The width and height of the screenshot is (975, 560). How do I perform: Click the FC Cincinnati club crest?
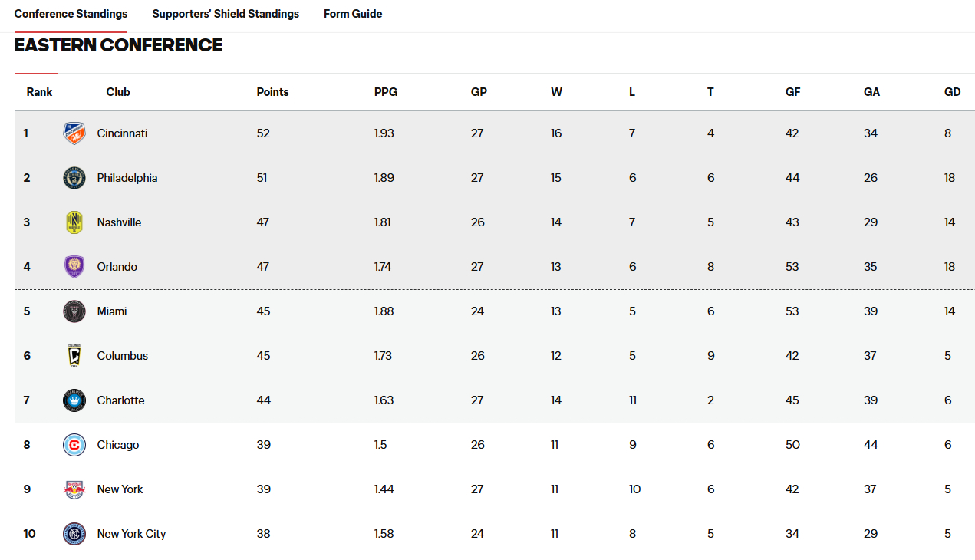(74, 133)
